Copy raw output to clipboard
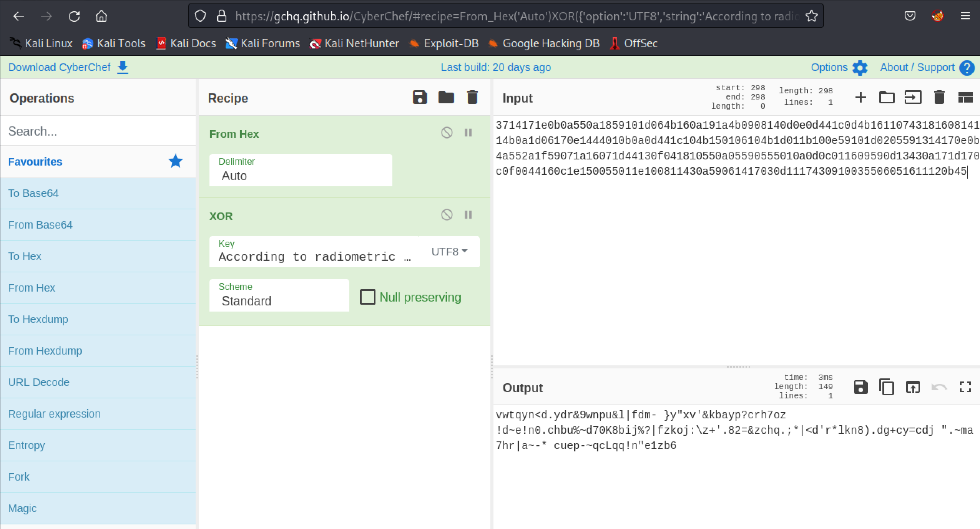980x529 pixels. [x=887, y=387]
